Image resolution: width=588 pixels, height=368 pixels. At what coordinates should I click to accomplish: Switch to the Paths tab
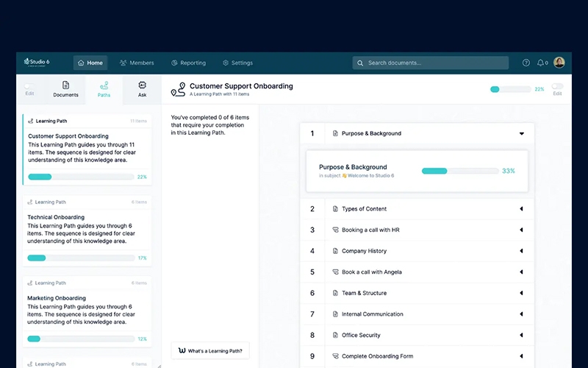click(x=104, y=89)
